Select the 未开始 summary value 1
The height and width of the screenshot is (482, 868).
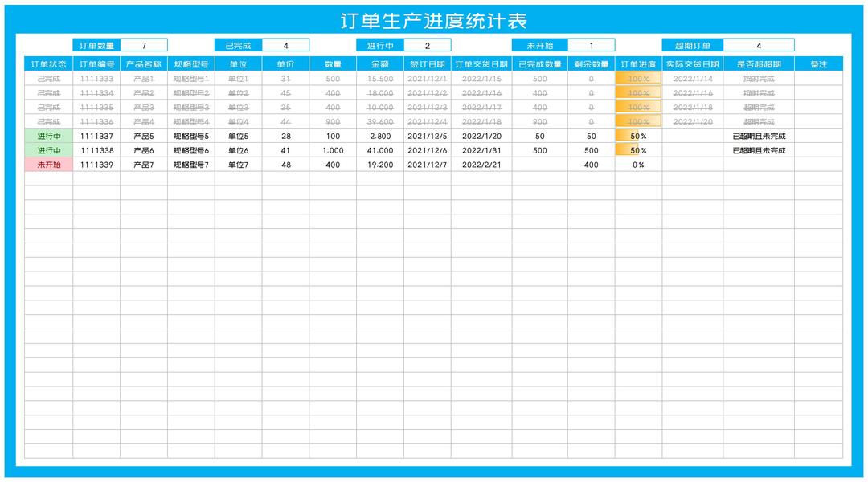(x=592, y=45)
